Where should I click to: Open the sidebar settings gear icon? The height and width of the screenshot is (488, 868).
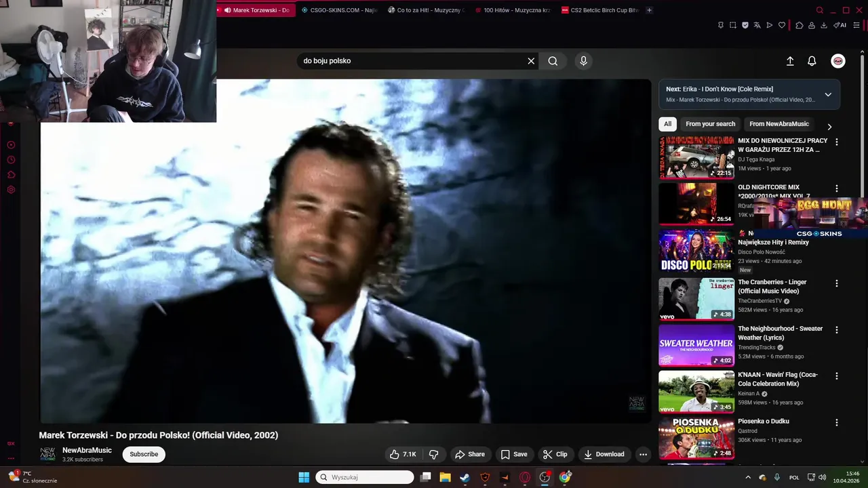coord(11,190)
